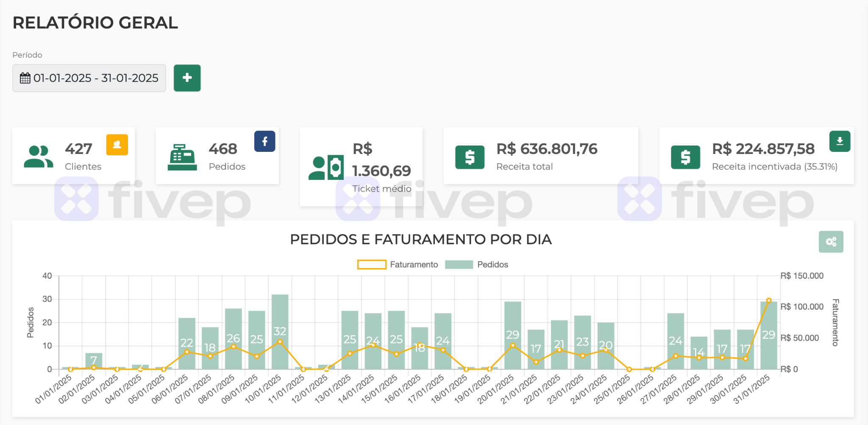Click the dollar icon on Receita incentivada card

point(685,156)
